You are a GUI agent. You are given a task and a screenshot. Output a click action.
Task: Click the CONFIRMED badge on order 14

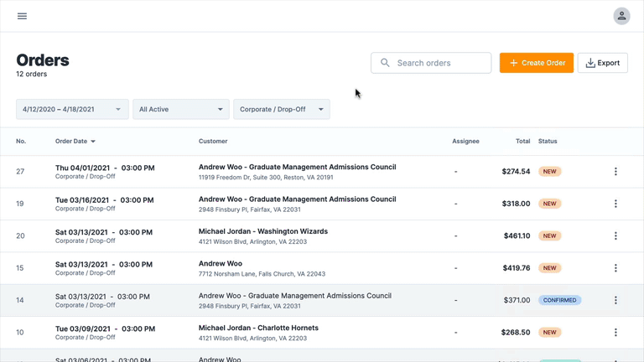(x=560, y=300)
